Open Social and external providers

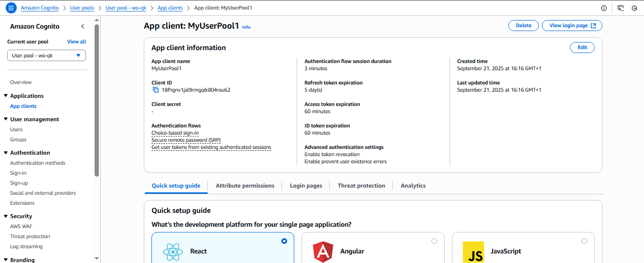click(x=43, y=193)
